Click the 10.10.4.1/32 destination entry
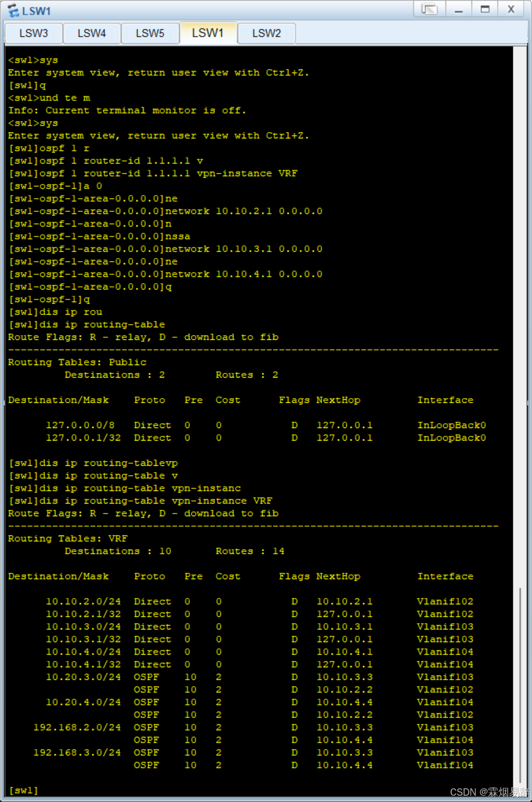The image size is (532, 802). click(83, 664)
